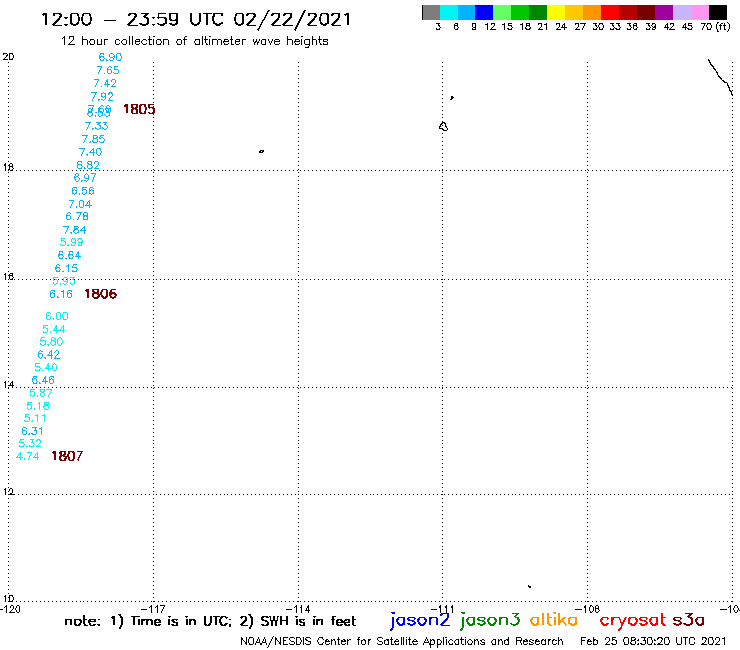
Task: Click the 1805 time marker
Action: click(x=139, y=110)
